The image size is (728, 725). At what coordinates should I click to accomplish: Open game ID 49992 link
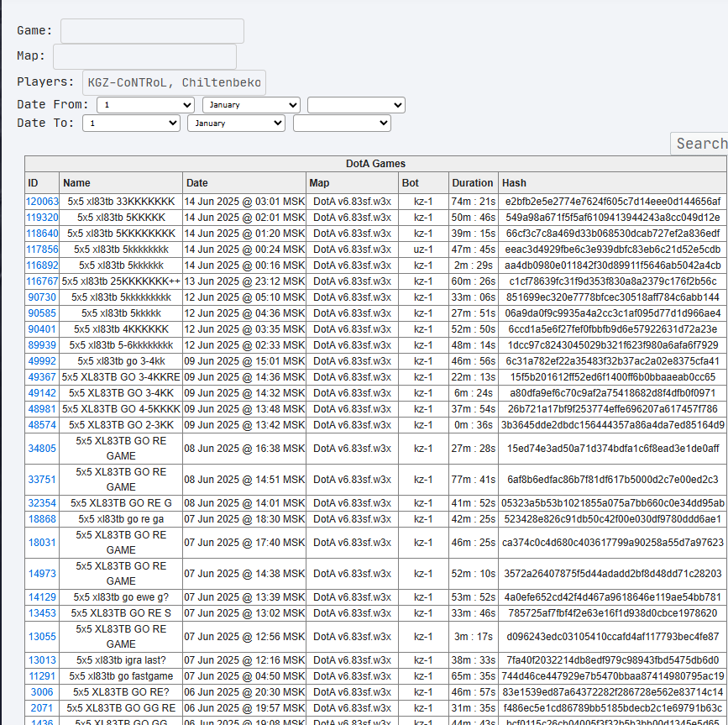tap(42, 361)
